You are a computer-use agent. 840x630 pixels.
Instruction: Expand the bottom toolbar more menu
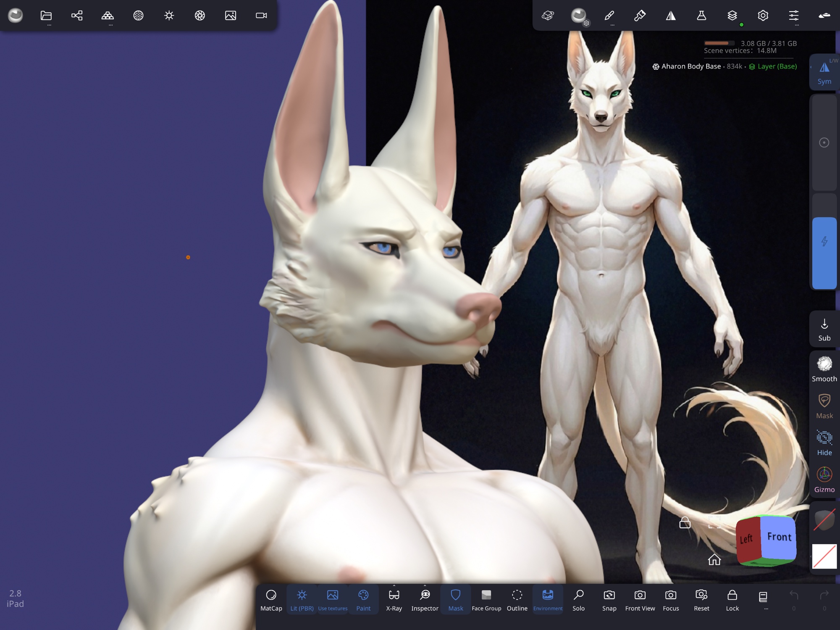click(x=763, y=599)
